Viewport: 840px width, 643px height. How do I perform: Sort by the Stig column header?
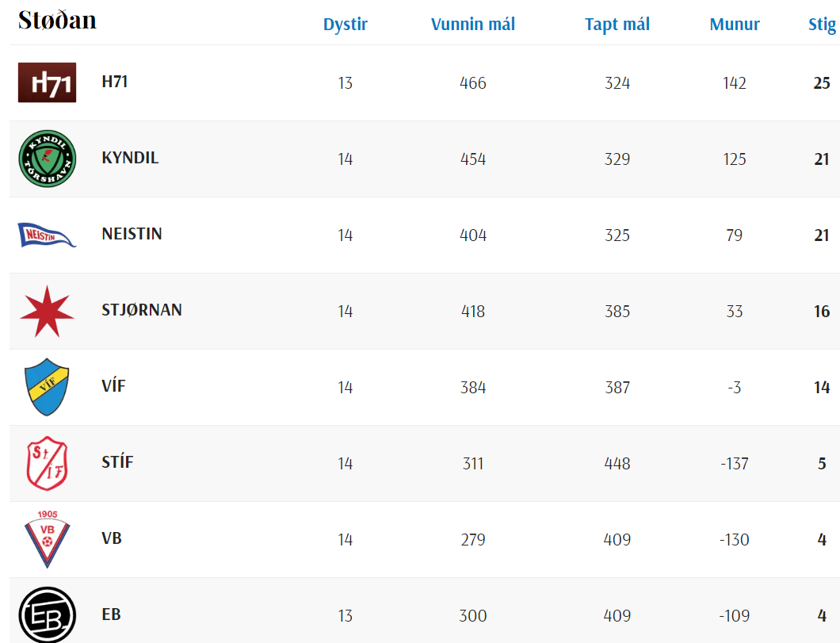coord(823,24)
